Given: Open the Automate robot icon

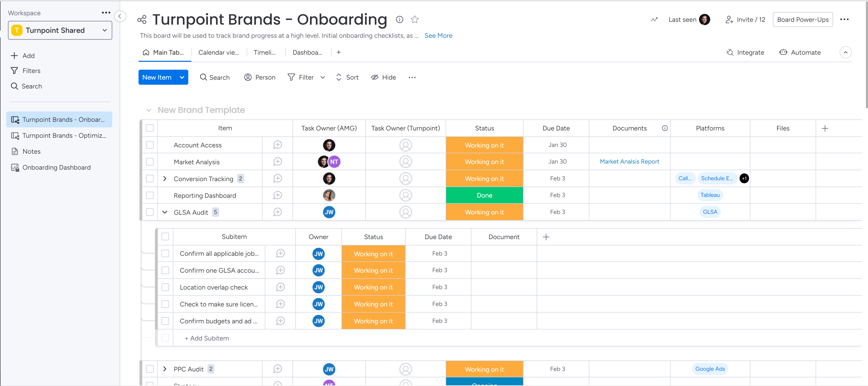Looking at the screenshot, I should tap(783, 52).
